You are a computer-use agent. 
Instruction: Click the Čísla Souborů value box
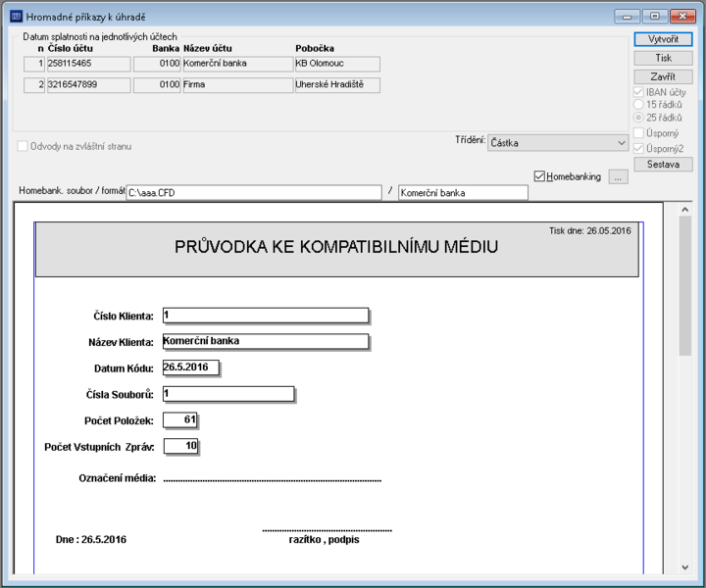228,394
